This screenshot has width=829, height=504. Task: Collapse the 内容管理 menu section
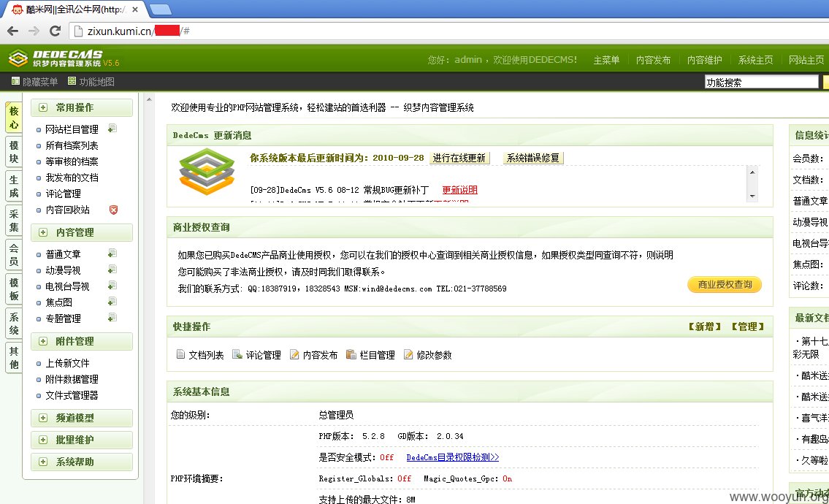(43, 232)
